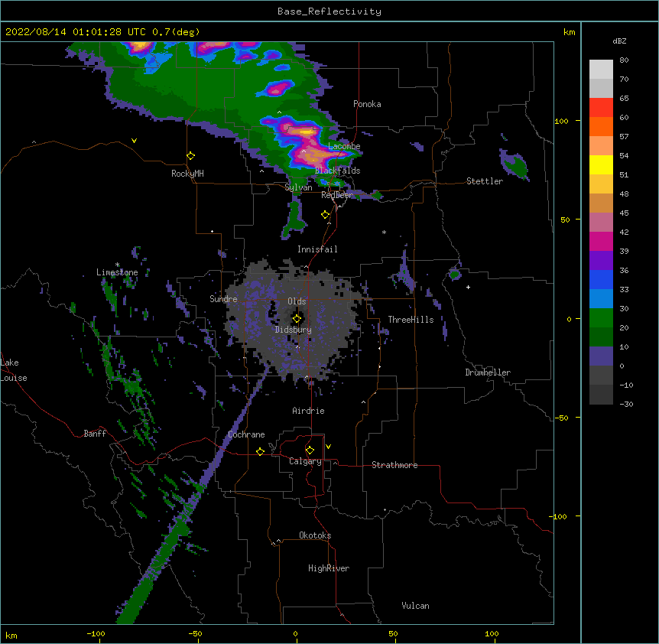The width and height of the screenshot is (659, 644).
Task: Click the RedDeer city label
Action: 337,195
